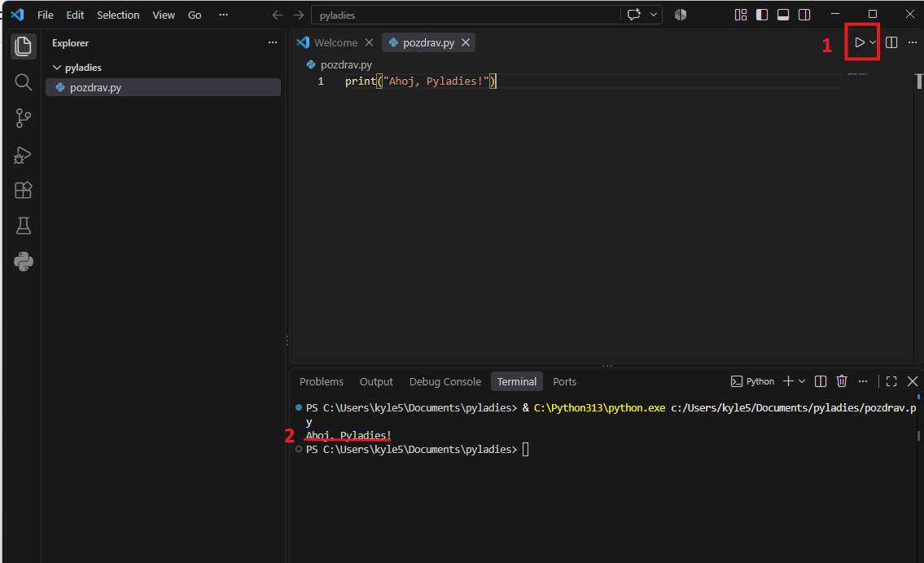Click the pyladies command center search box
Screen dimensions: 924x563
(466, 15)
